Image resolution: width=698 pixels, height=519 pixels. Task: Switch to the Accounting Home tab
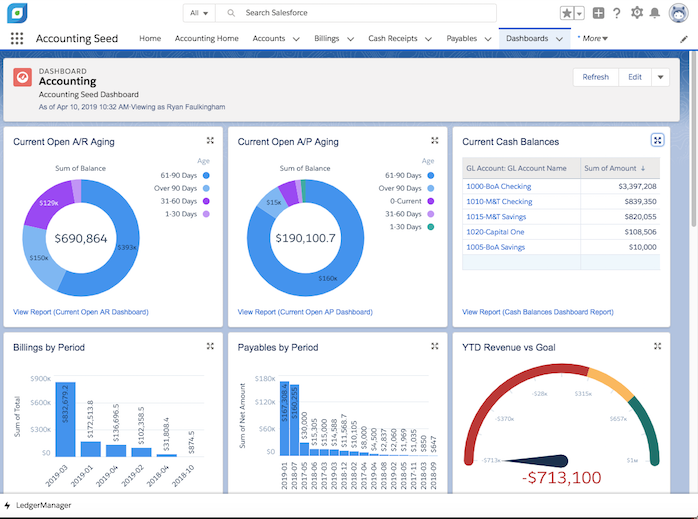click(207, 39)
